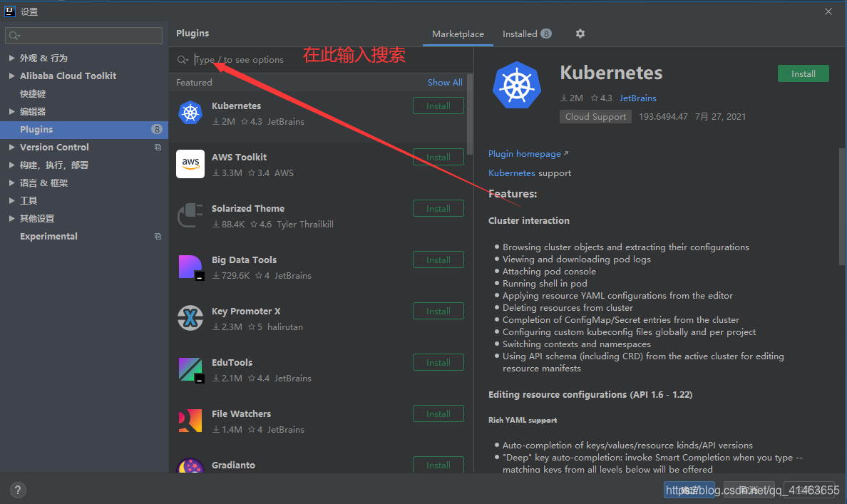Expand the Alibaba Cloud Toolkit node
The height and width of the screenshot is (504, 847).
click(11, 76)
